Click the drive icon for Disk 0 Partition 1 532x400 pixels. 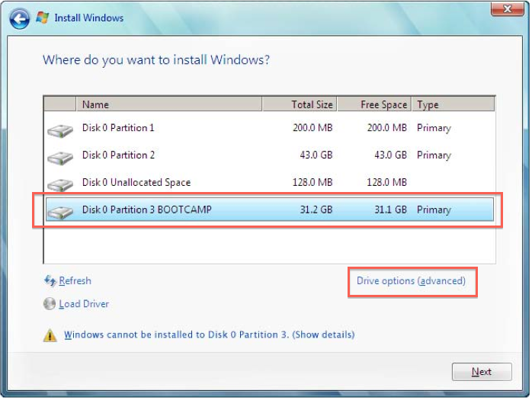tap(60, 130)
